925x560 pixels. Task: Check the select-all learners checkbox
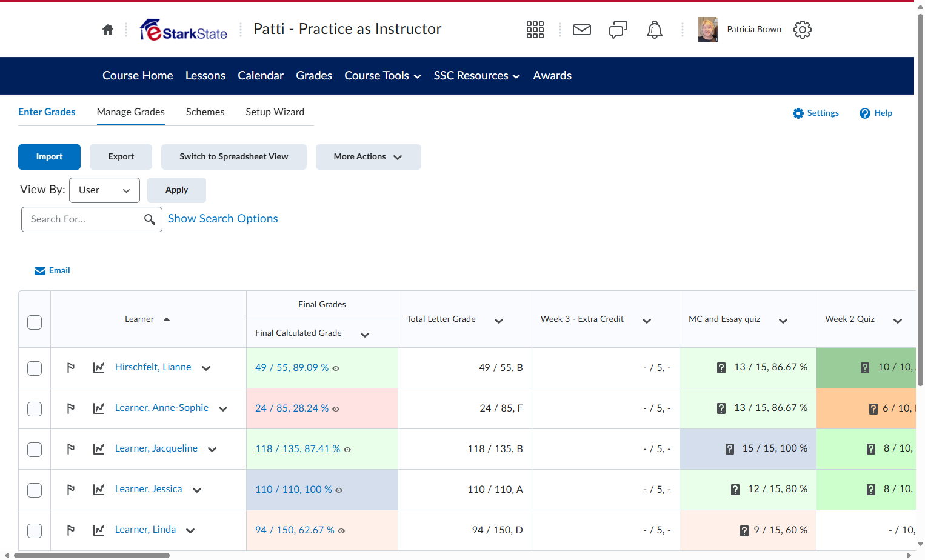click(35, 322)
